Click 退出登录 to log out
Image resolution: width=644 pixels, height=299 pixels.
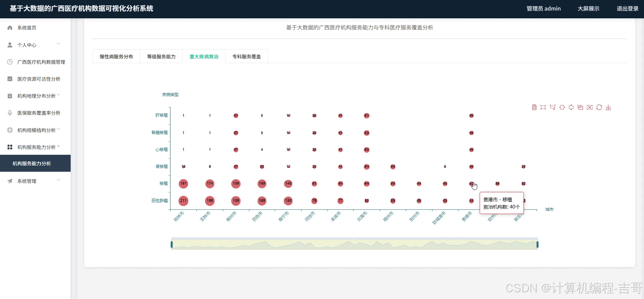coord(627,8)
